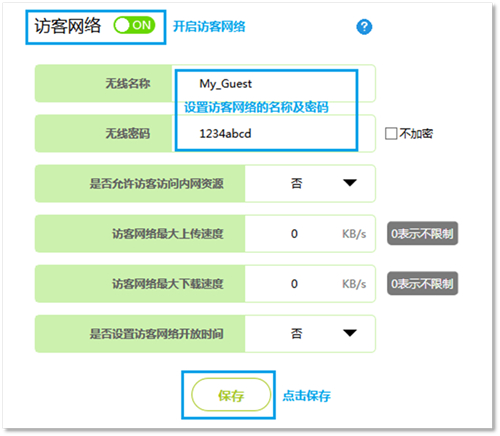
Task: Click the 保存 button
Action: [x=231, y=395]
